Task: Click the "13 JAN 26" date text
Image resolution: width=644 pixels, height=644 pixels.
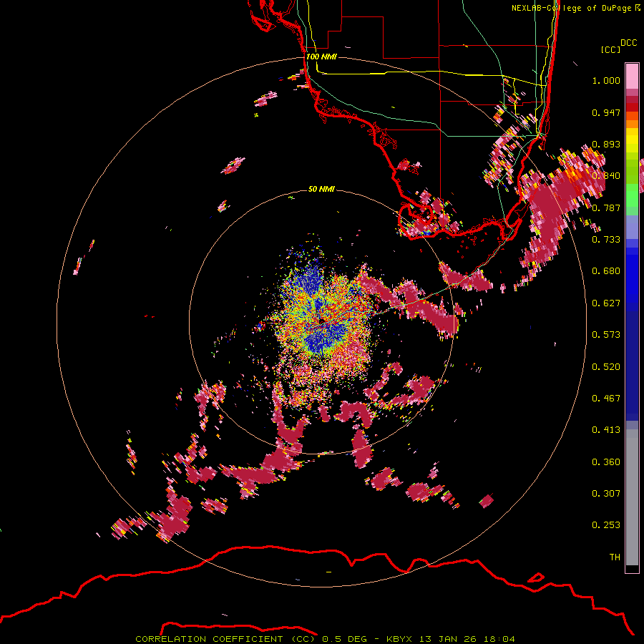Action: coord(448,639)
